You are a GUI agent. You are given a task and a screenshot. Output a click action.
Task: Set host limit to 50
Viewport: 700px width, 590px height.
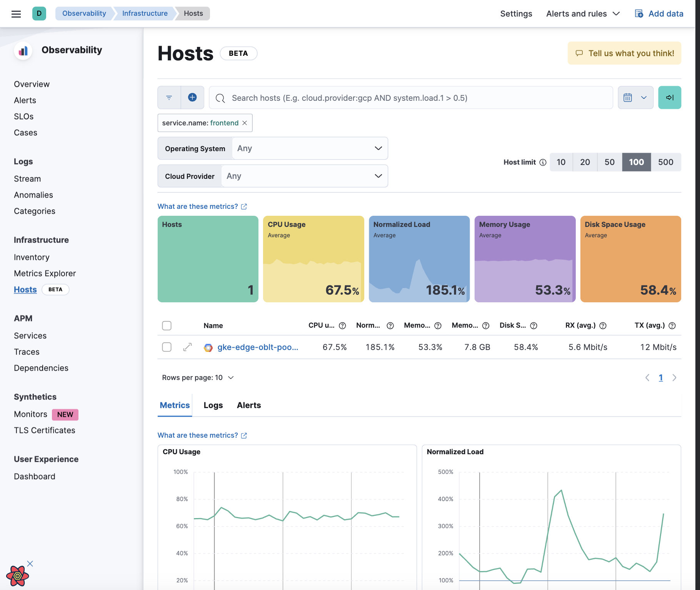click(610, 162)
